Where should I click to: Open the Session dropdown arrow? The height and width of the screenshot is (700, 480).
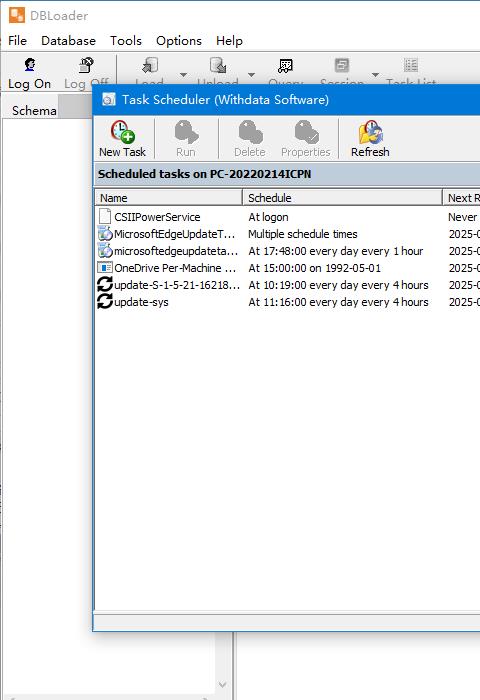[x=376, y=75]
